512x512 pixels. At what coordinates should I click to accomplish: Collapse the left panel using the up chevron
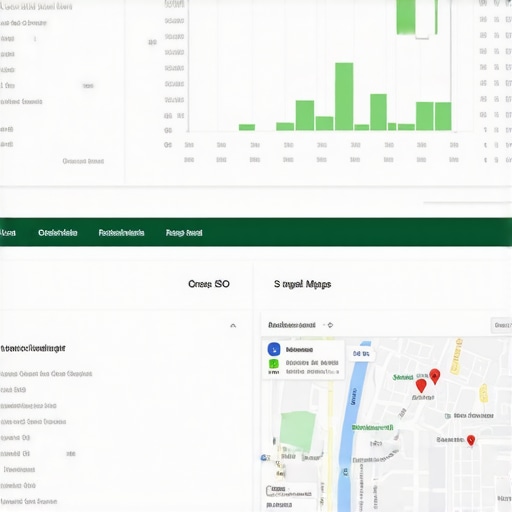pyautogui.click(x=233, y=325)
